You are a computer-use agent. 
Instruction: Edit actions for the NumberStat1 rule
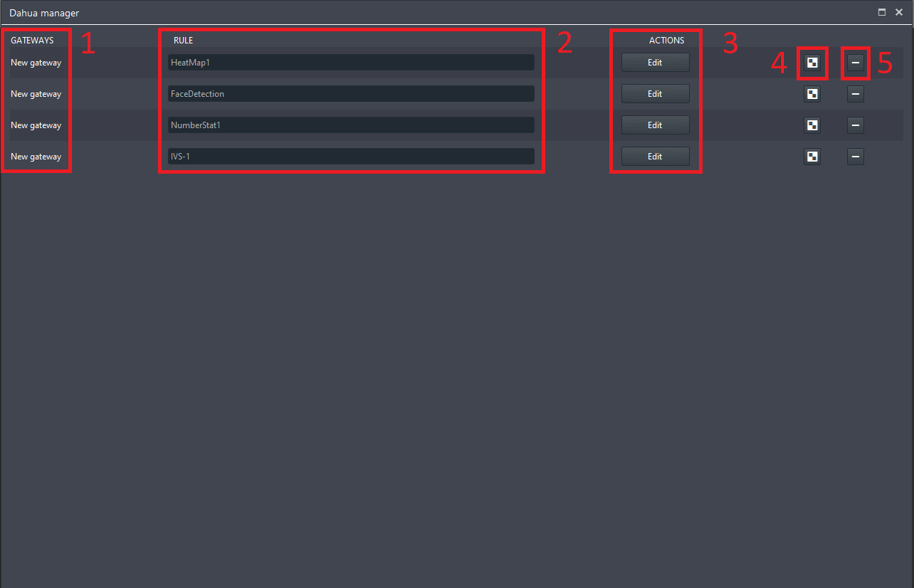point(655,125)
